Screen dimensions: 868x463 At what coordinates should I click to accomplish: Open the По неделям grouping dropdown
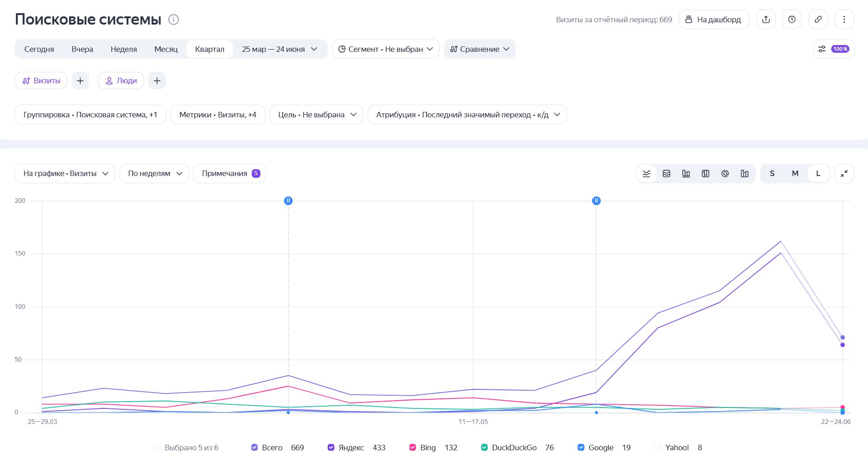[x=154, y=173]
